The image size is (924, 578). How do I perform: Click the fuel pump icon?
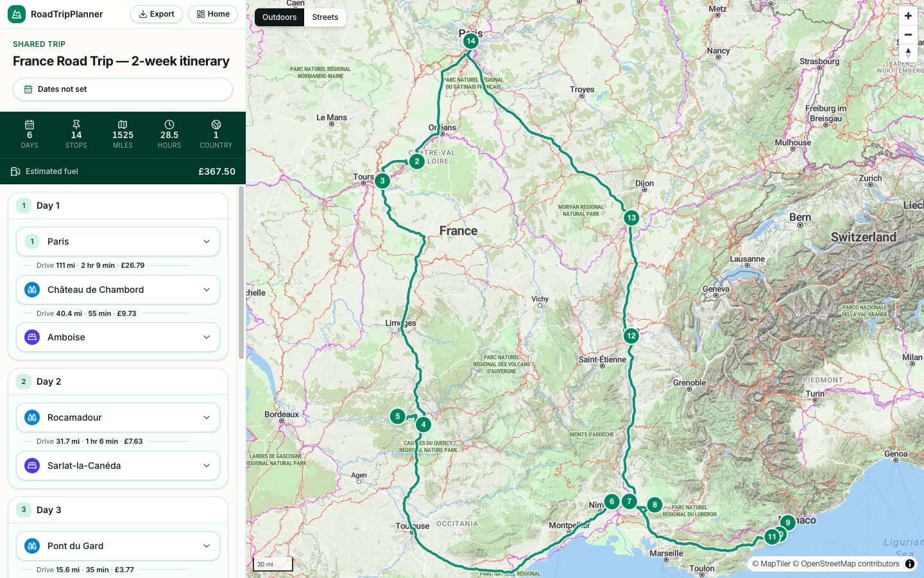(x=15, y=171)
